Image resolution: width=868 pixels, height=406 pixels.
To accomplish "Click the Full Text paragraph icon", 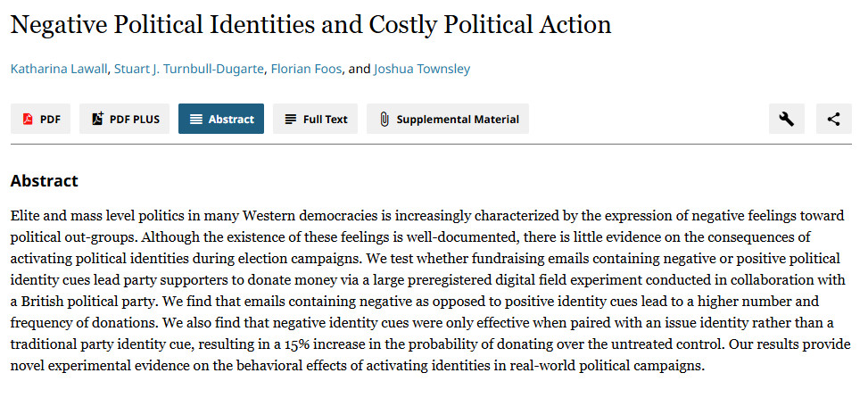I will click(x=291, y=119).
